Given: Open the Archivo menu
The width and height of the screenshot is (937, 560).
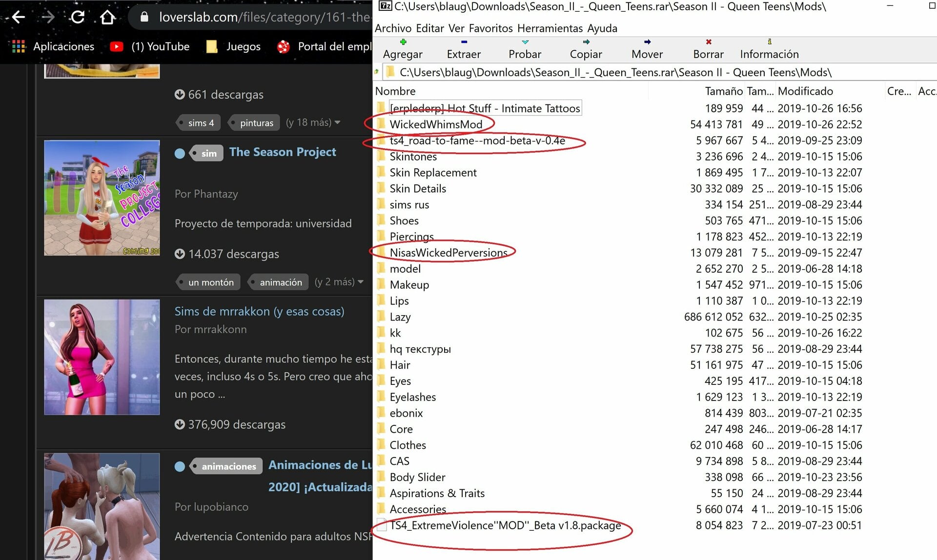Looking at the screenshot, I should [x=393, y=28].
